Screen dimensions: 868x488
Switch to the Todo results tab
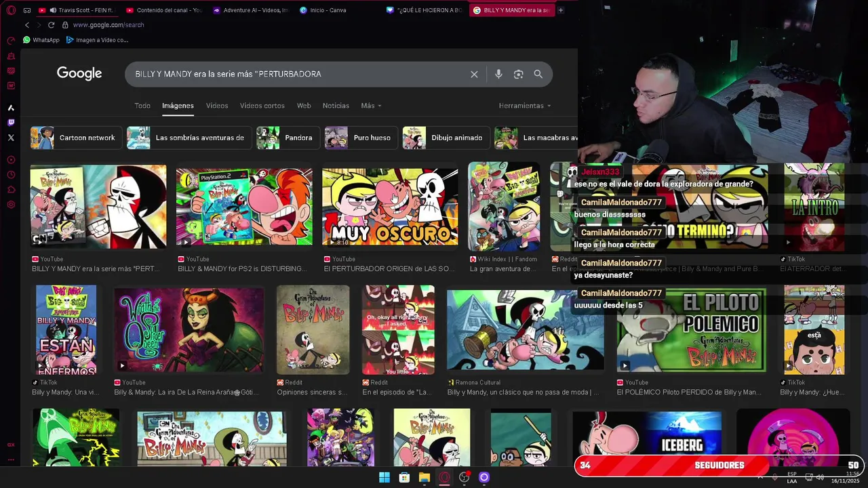pyautogui.click(x=142, y=106)
